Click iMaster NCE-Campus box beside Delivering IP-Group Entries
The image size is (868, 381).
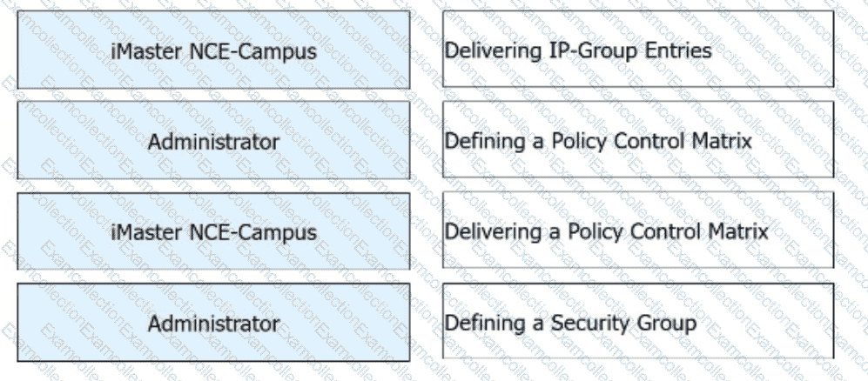pyautogui.click(x=213, y=50)
